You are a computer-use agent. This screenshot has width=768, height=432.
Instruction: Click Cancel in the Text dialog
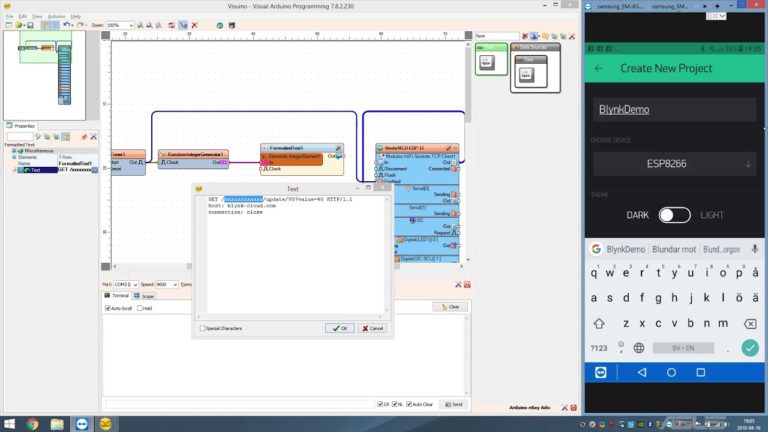coord(373,328)
